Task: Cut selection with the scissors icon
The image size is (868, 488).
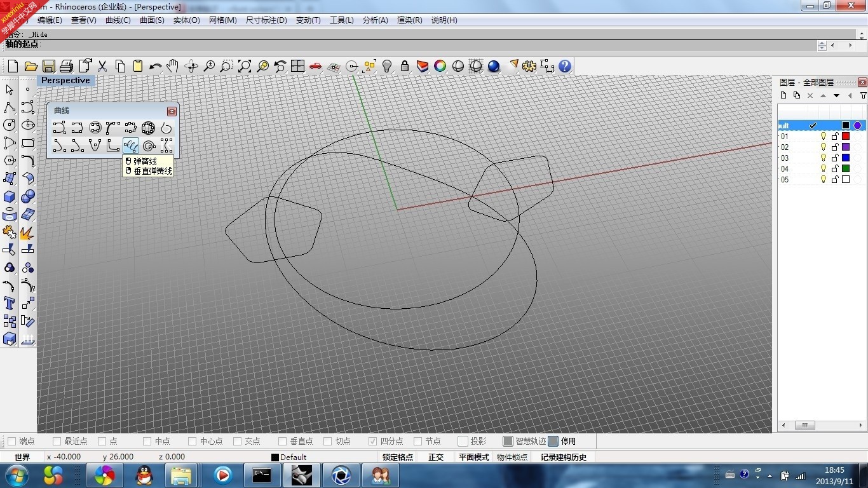Action: click(x=102, y=66)
